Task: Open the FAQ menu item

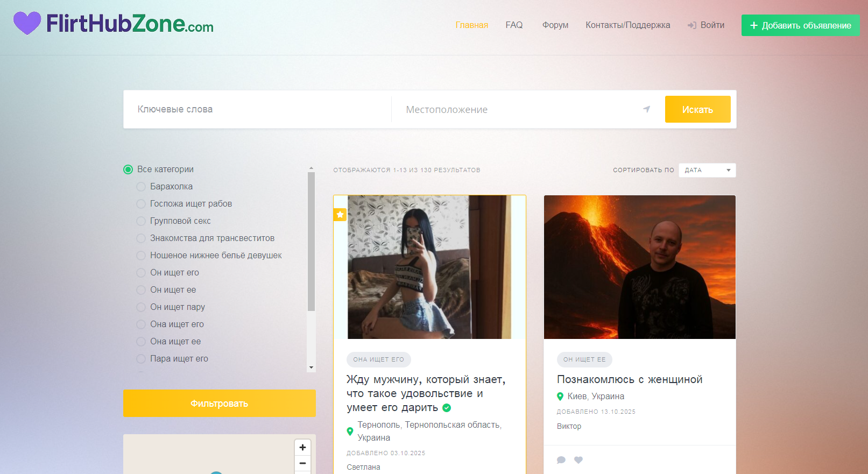Action: click(514, 25)
